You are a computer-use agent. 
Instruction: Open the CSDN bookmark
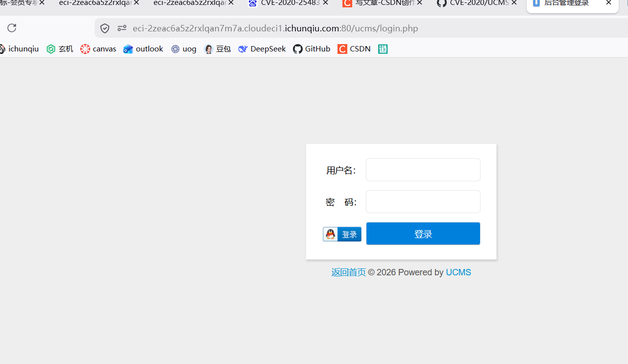coord(354,49)
